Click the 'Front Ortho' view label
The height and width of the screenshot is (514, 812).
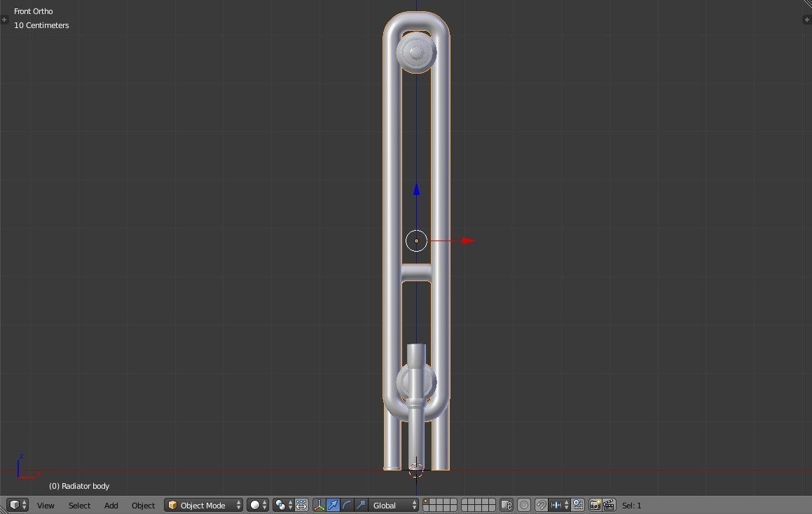(x=33, y=11)
